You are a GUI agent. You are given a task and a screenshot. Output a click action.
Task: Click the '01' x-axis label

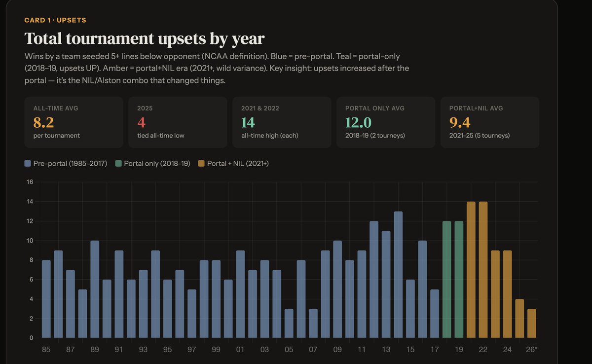[240, 350]
